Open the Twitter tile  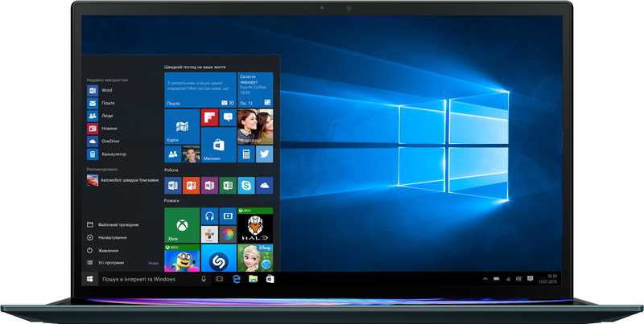[265, 154]
